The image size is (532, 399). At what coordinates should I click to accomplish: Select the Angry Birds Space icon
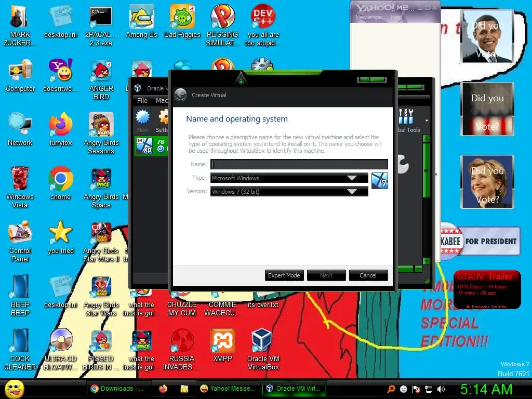pyautogui.click(x=101, y=187)
